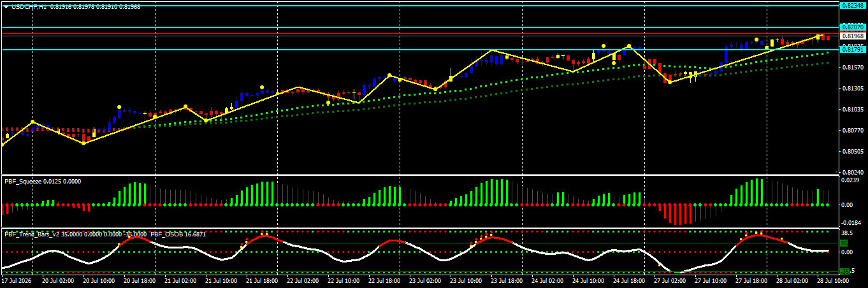Click the 24 Jul 02:00 time label
Viewport: 868px width, 288px height.
[547, 280]
